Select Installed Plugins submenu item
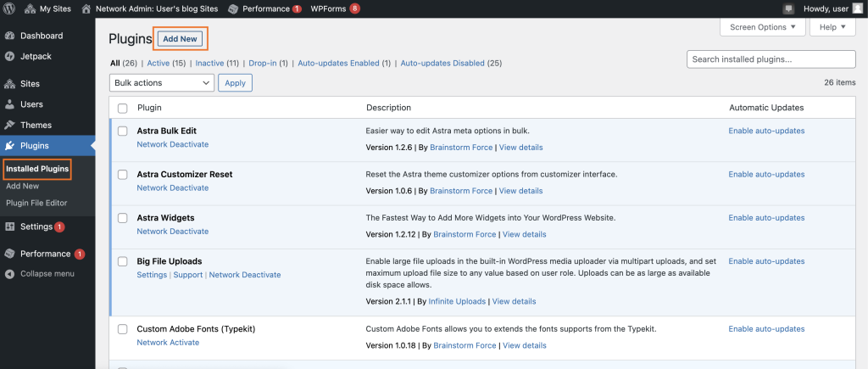The image size is (868, 369). (37, 169)
